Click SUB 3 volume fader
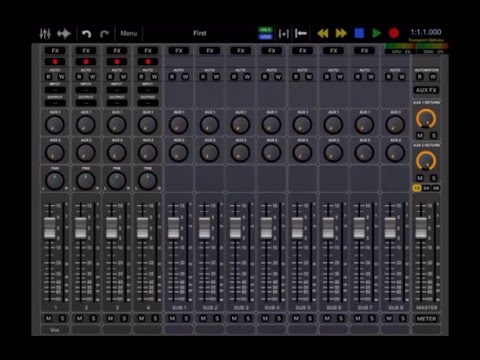This screenshot has width=480, height=360. pos(235,228)
